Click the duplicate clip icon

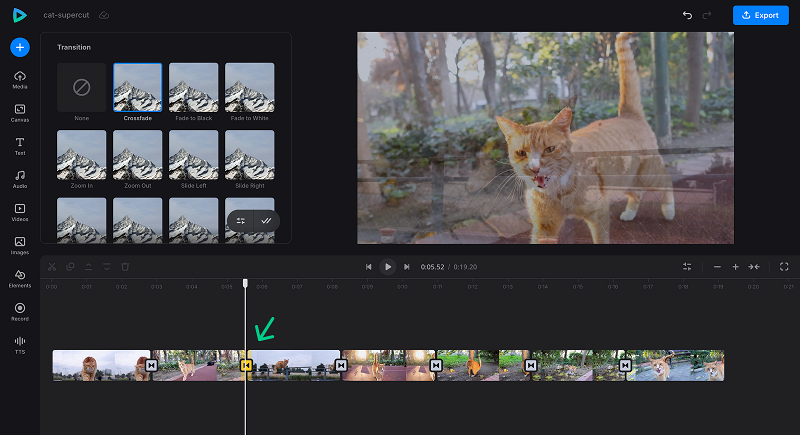(x=70, y=267)
